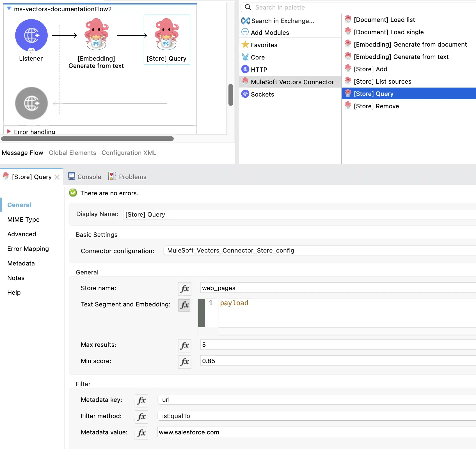Select the Sockets module in palette
The width and height of the screenshot is (476, 449).
[262, 94]
